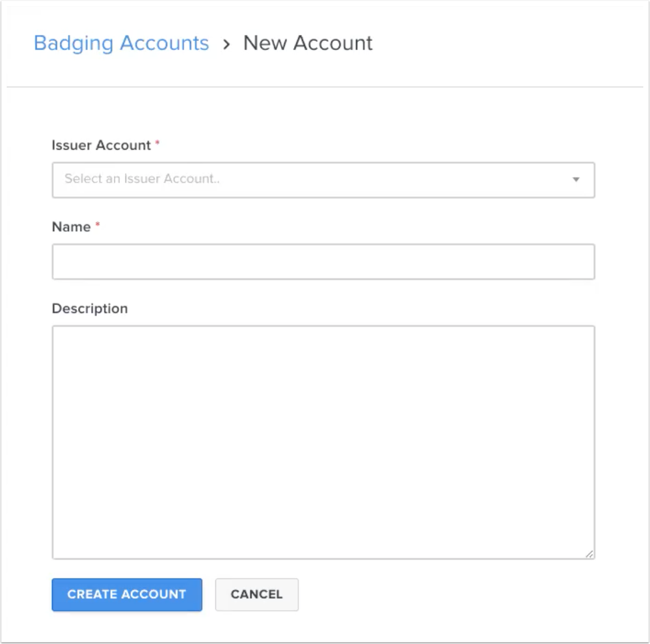Expand the Select an Issuer Account combo box
Viewport: 650px width, 644px height.
323,180
